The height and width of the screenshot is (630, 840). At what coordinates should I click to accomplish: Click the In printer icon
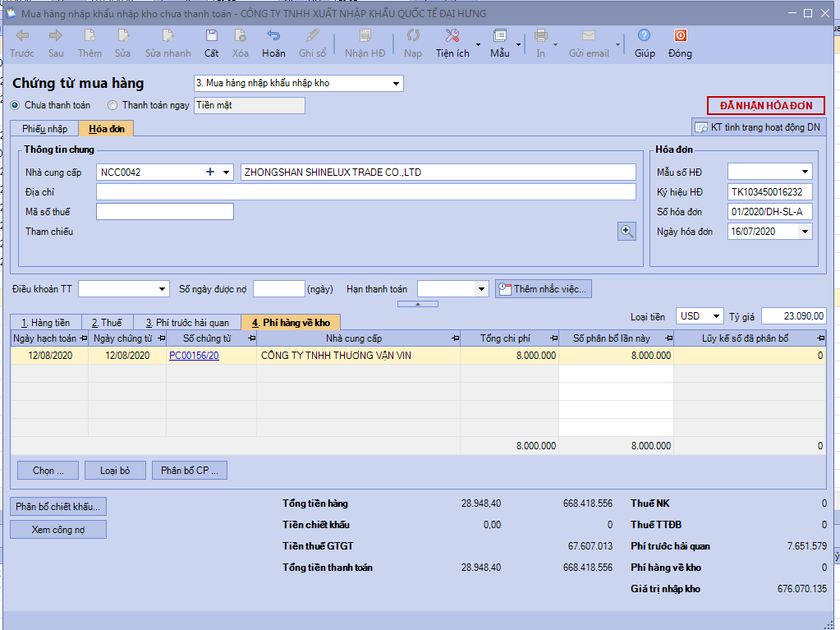tap(541, 36)
